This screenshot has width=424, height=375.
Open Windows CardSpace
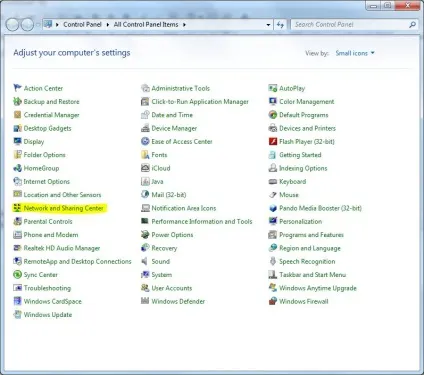click(x=53, y=301)
